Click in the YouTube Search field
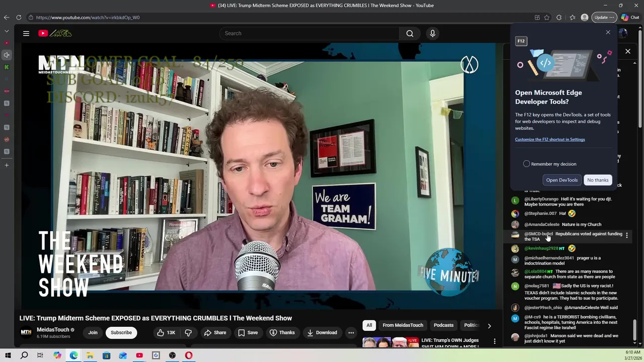 pyautogui.click(x=309, y=33)
